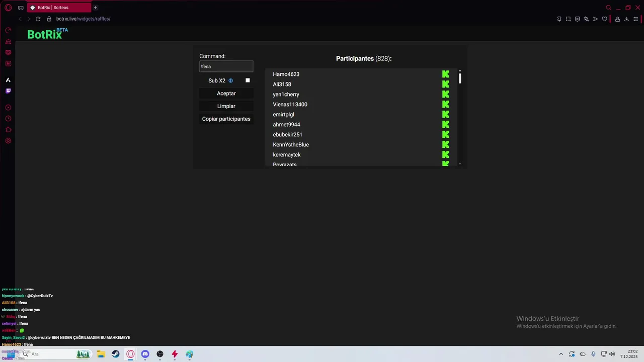Click Kick icon beside Vienas113400
The height and width of the screenshot is (362, 644).
(x=445, y=105)
